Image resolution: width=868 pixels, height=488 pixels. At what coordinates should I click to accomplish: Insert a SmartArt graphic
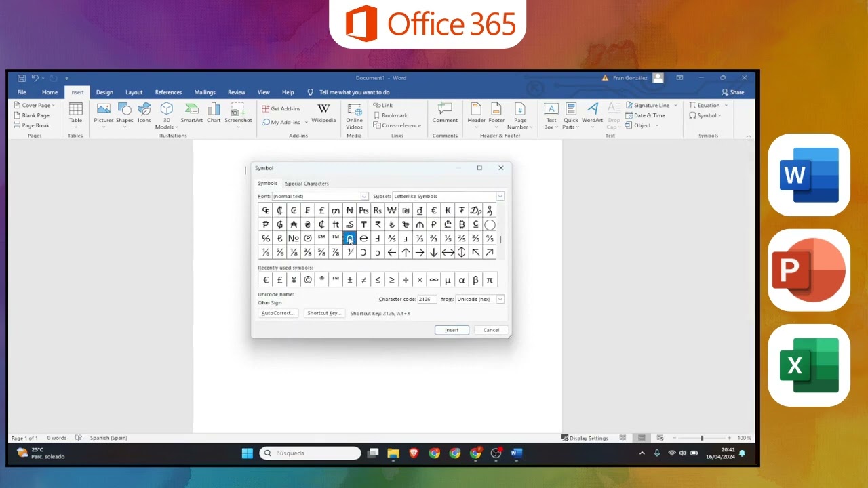[192, 113]
